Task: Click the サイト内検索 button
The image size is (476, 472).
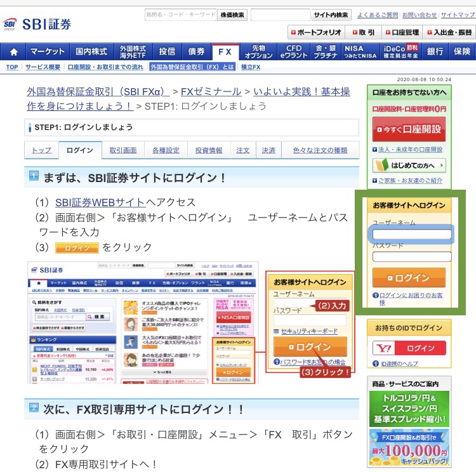Action: 331,15
